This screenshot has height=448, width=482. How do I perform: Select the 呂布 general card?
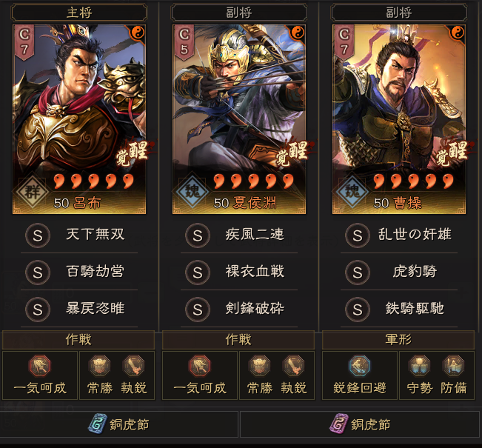tap(79, 119)
